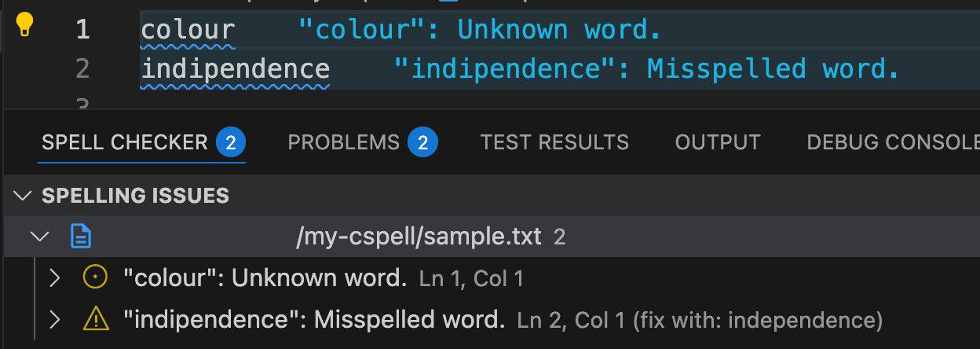Click line number 2 in the gutter

point(82,69)
